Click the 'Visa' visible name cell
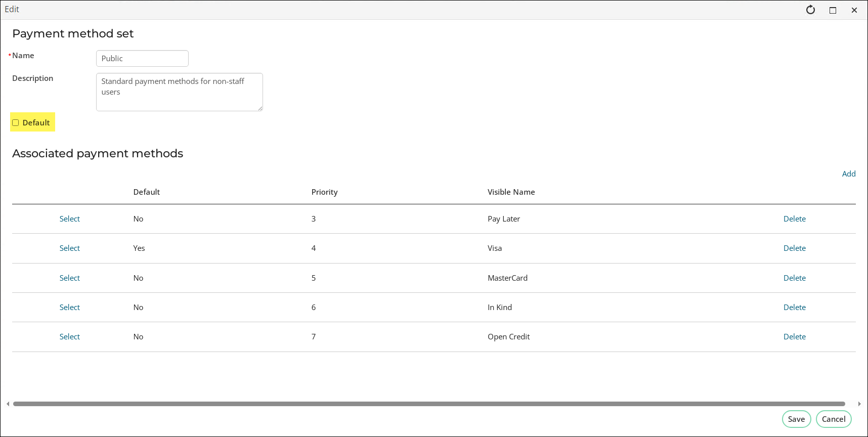This screenshot has width=868, height=437. [495, 248]
